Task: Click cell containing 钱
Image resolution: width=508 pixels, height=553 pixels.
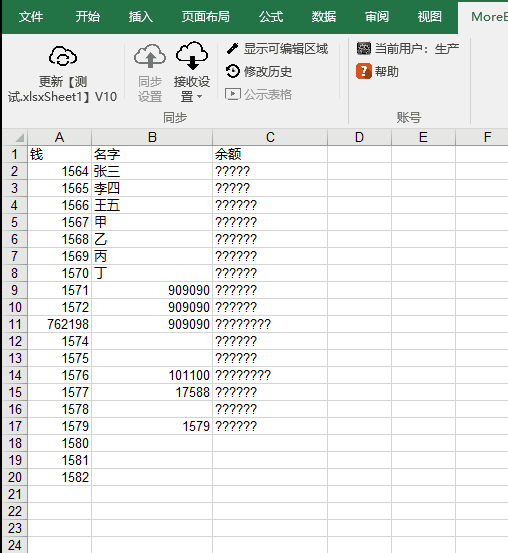Action: tap(60, 154)
